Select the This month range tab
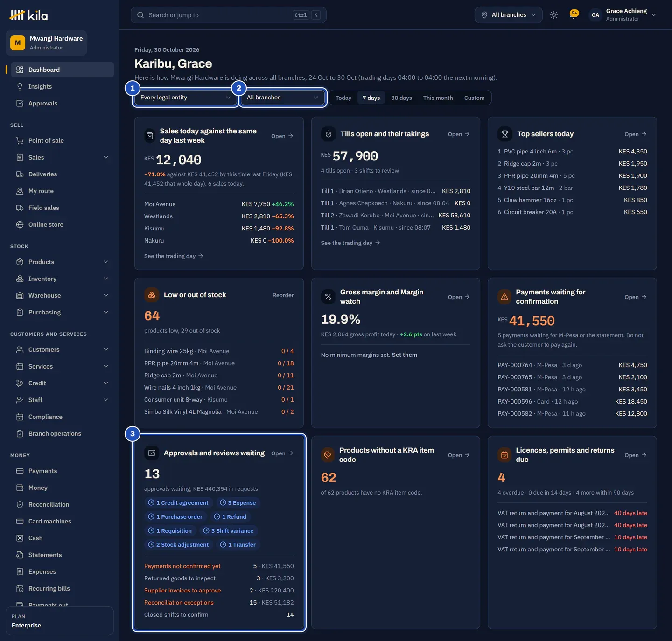 coord(438,98)
